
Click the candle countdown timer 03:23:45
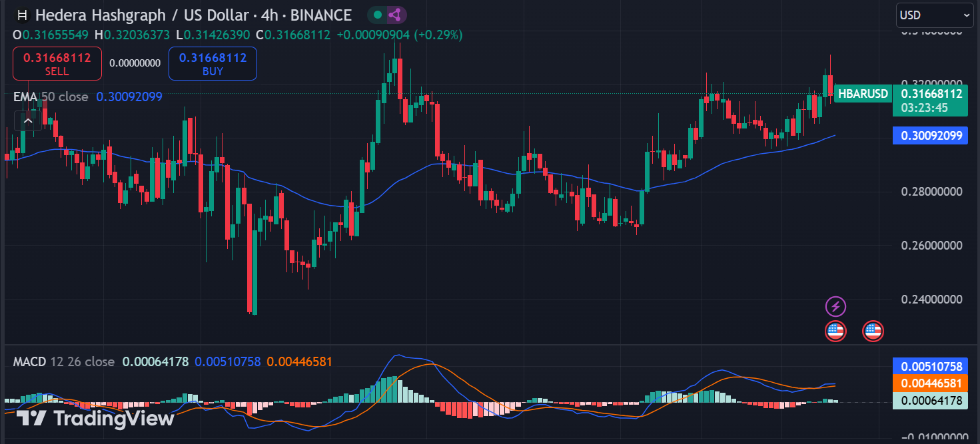click(x=924, y=108)
